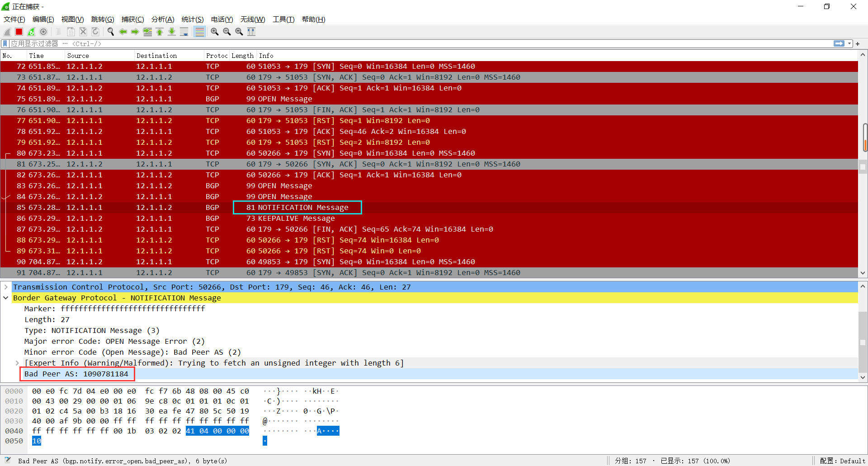
Task: Click scroll down arrow of details pane
Action: [x=863, y=377]
